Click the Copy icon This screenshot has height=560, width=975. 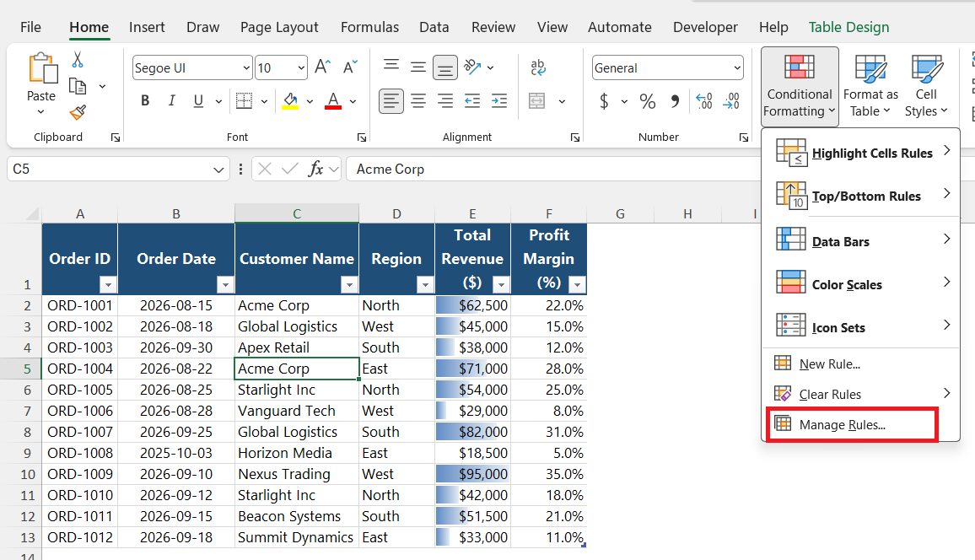tap(77, 86)
